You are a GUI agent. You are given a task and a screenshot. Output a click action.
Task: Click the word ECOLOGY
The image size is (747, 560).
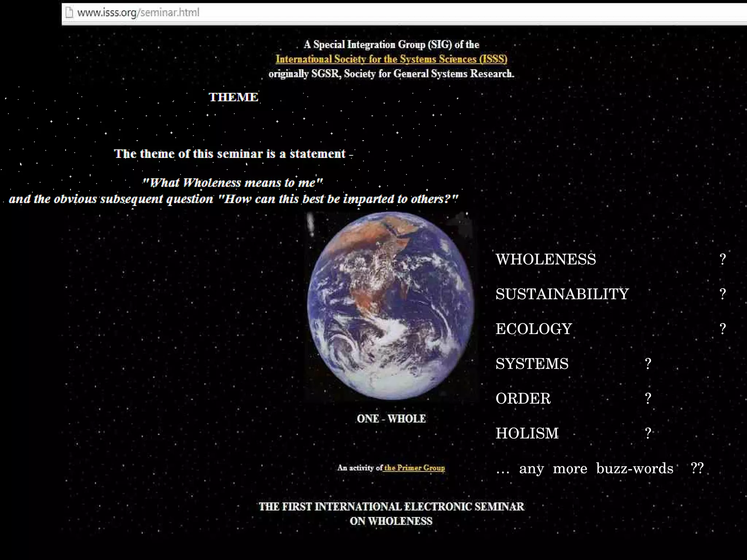534,329
